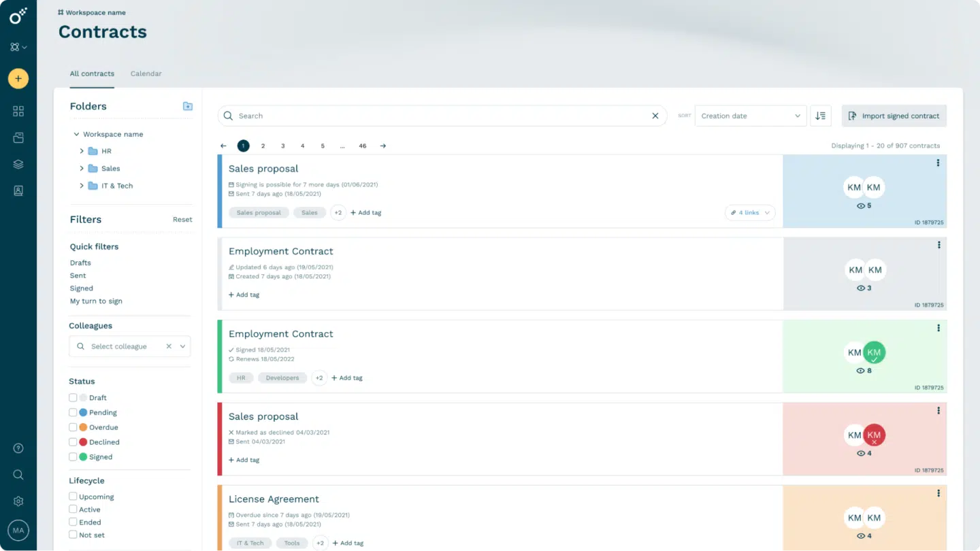The image size is (980, 551).
Task: Open the Select colleague dropdown arrow
Action: tap(182, 346)
